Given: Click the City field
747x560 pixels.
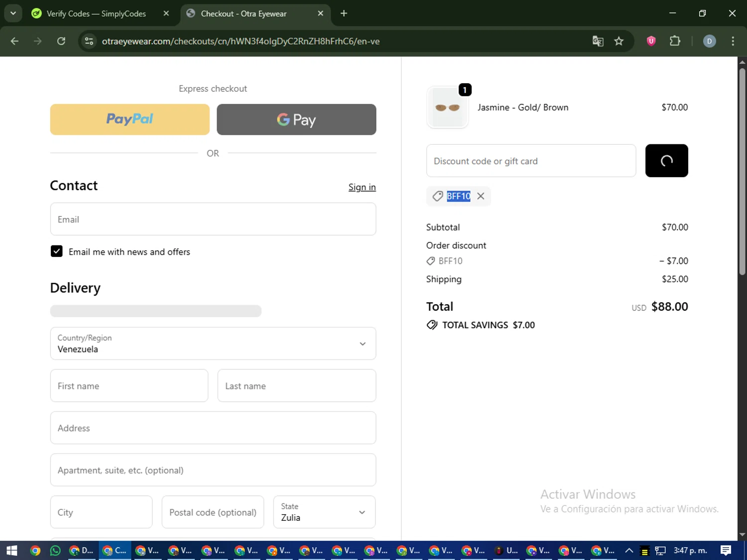Looking at the screenshot, I should (x=101, y=512).
